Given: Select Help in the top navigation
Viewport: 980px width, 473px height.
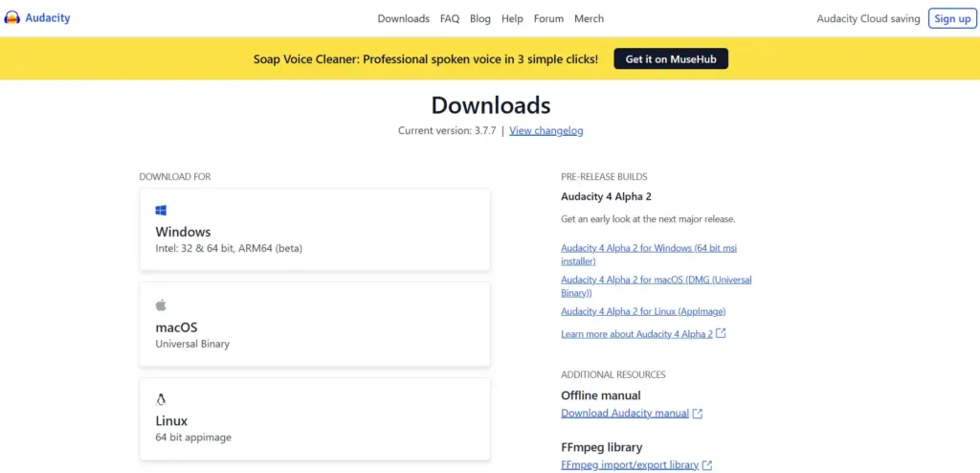Looking at the screenshot, I should coord(512,18).
